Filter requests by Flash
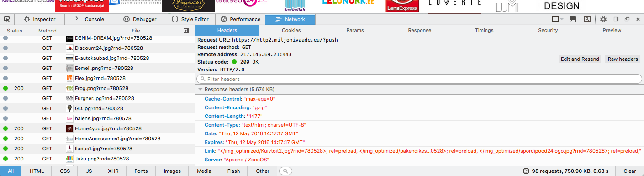 coord(233,171)
